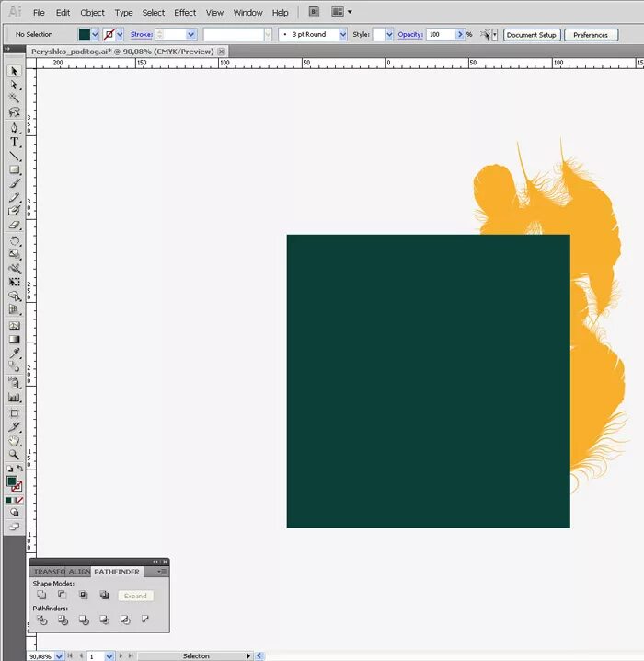Open the stroke weight dropdown
Viewport: 644px width, 661px height.
[191, 35]
